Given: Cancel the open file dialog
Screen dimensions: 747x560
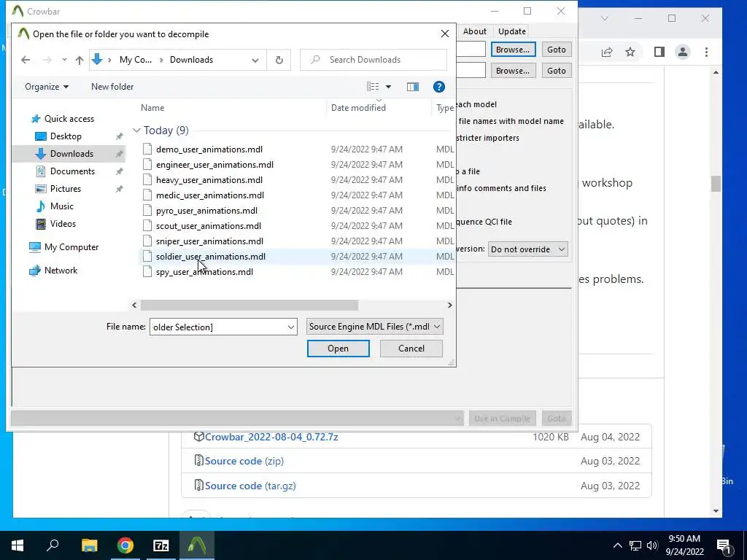Looking at the screenshot, I should pos(411,349).
